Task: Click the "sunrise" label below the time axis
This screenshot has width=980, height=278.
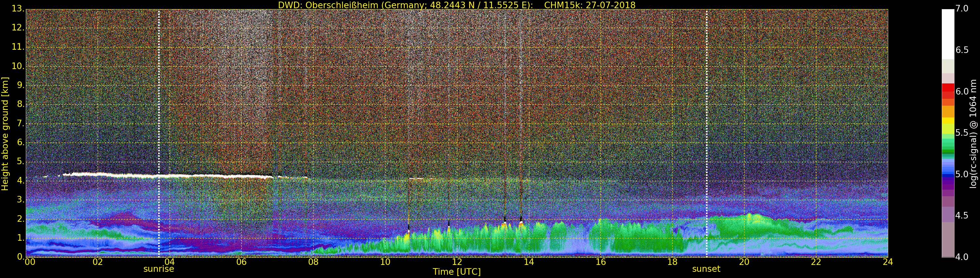Action: pyautogui.click(x=159, y=269)
